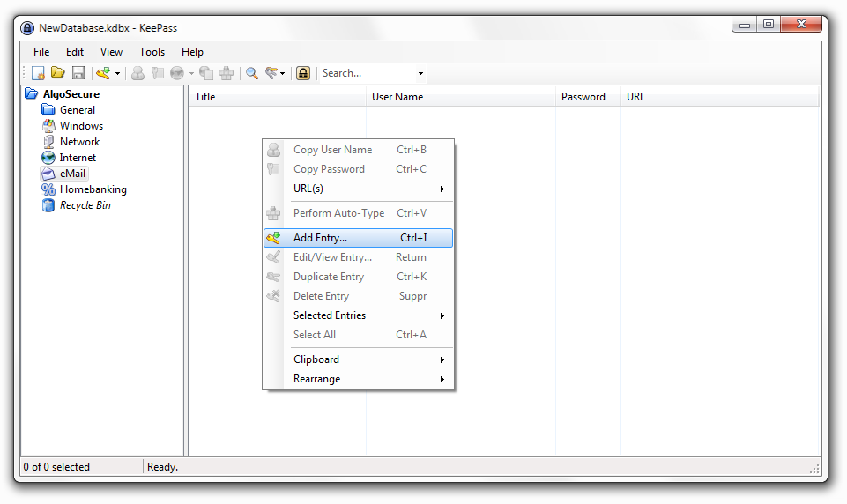The image size is (847, 504).
Task: Open the Edit menu
Action: [x=75, y=52]
